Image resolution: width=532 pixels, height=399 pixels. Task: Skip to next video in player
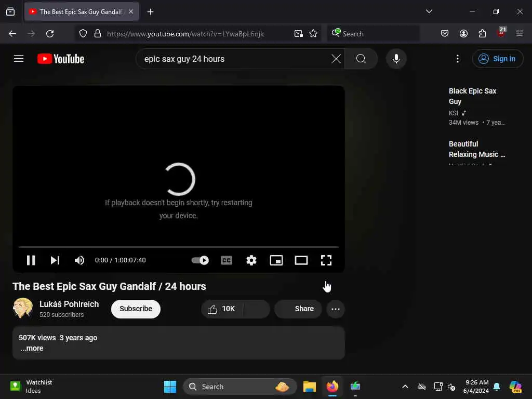pyautogui.click(x=55, y=260)
